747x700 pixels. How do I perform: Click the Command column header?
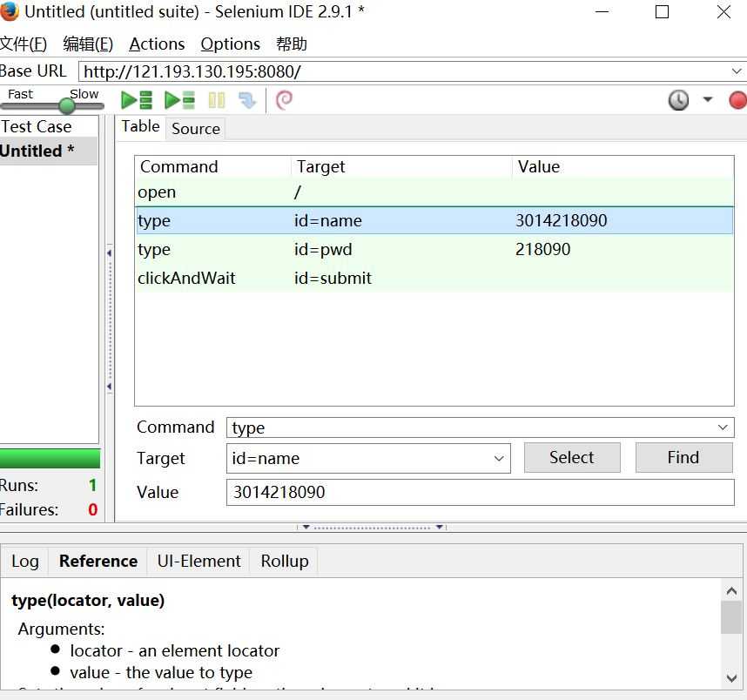(x=213, y=167)
